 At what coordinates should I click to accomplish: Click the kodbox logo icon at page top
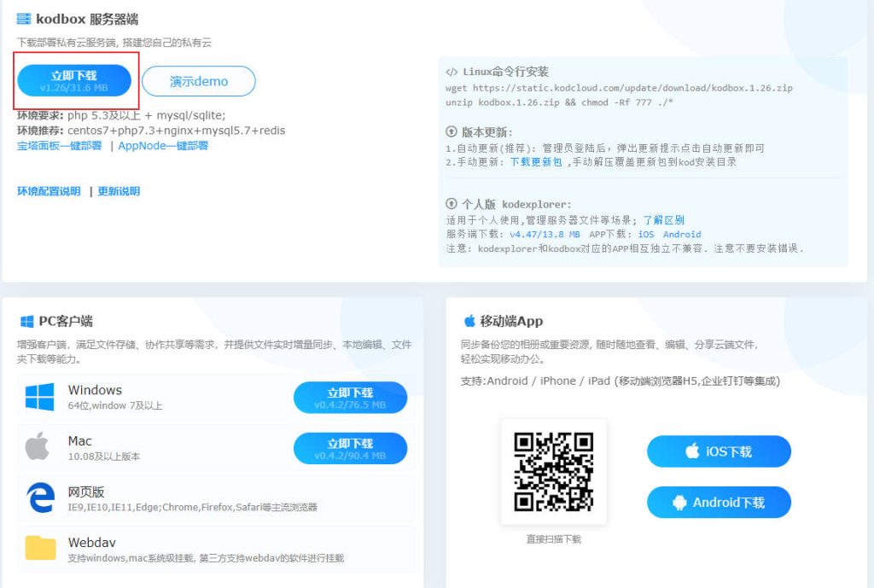23,18
